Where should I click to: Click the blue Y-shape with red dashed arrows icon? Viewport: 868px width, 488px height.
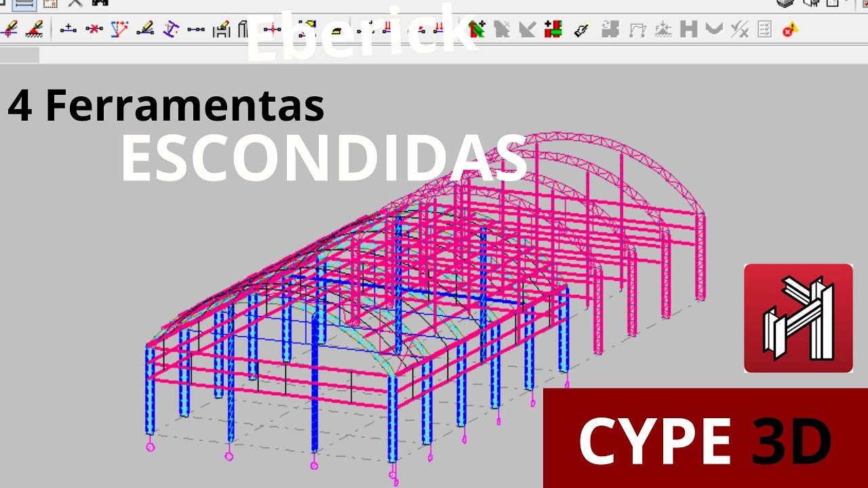coord(119,29)
